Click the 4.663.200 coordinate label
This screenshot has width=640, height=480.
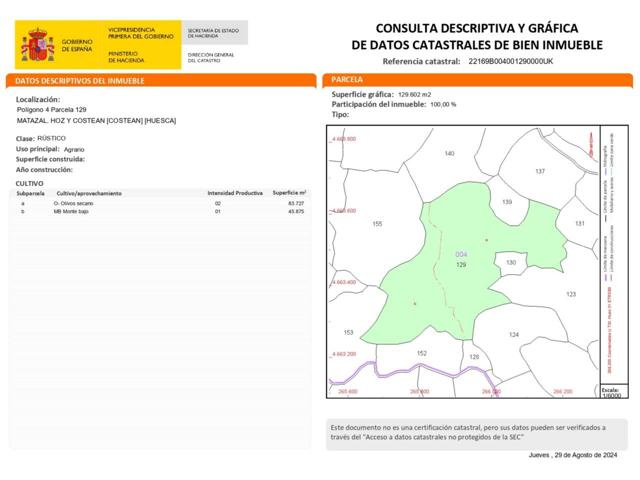(x=344, y=354)
